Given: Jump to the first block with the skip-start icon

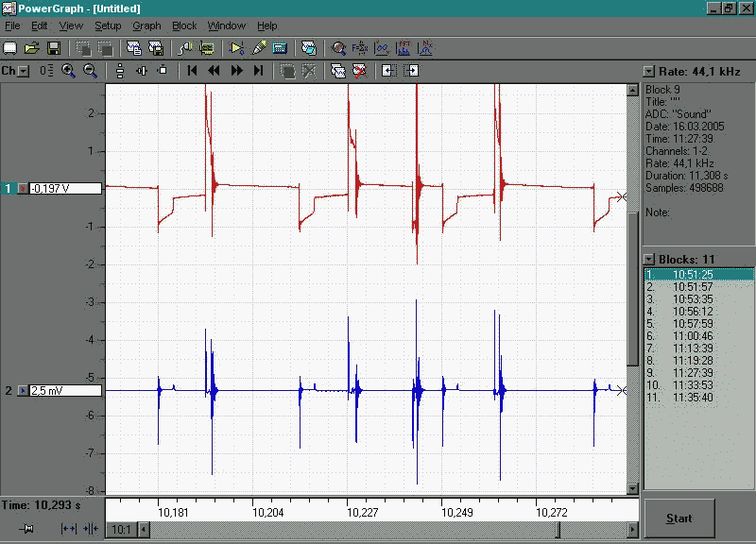Looking at the screenshot, I should click(192, 71).
